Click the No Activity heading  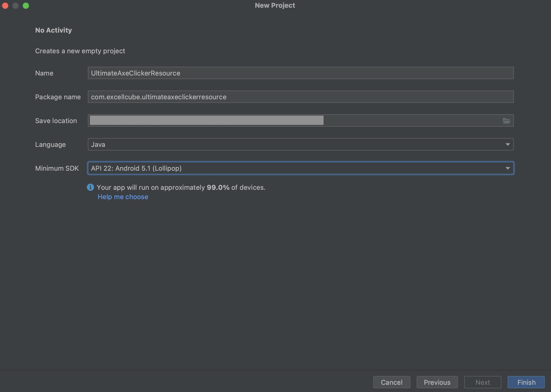[x=53, y=30]
